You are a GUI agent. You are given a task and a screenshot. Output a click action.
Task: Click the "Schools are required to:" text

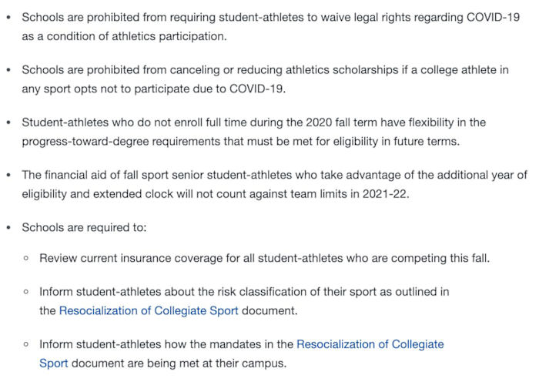tap(84, 227)
